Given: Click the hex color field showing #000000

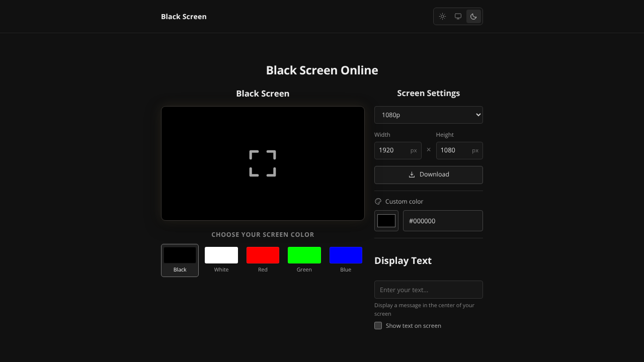Looking at the screenshot, I should click(443, 221).
